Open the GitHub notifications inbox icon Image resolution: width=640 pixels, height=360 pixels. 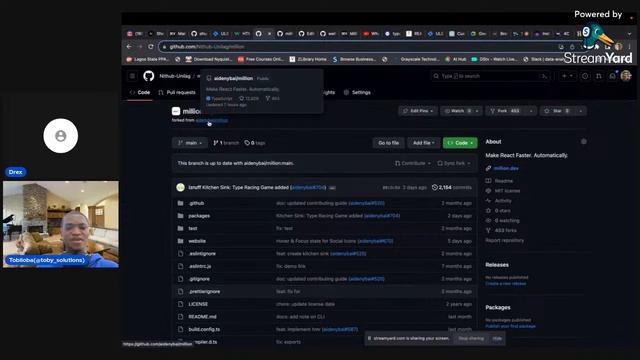[612, 76]
